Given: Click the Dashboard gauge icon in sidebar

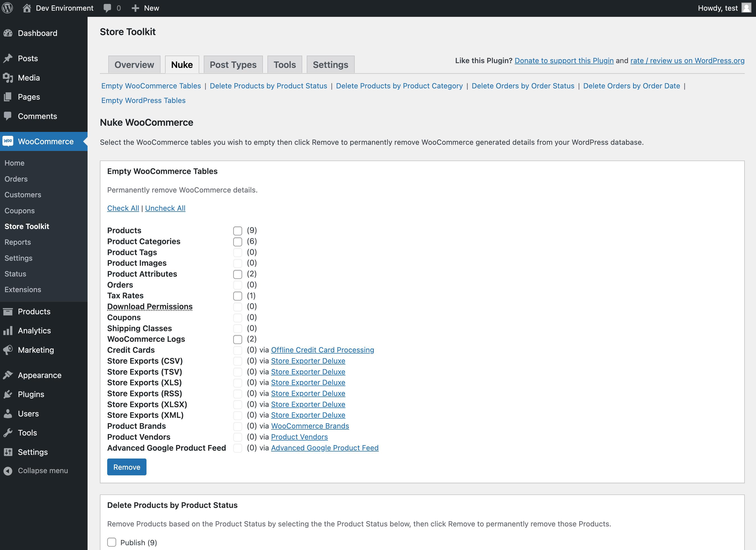Looking at the screenshot, I should [8, 33].
